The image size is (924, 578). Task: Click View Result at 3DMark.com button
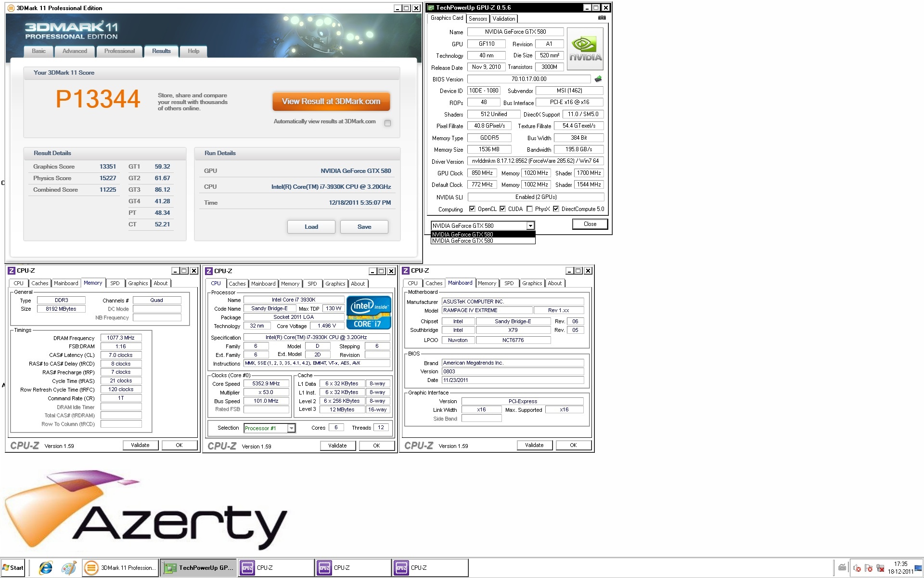click(x=331, y=102)
